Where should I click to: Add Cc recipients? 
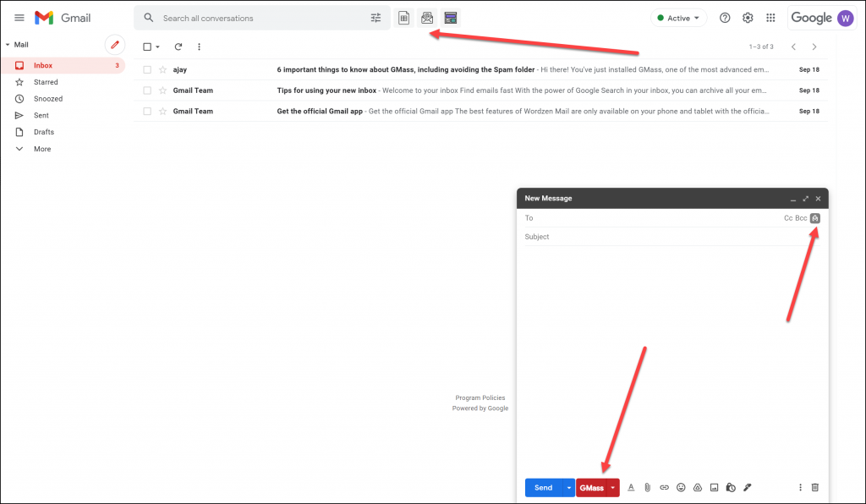point(788,218)
